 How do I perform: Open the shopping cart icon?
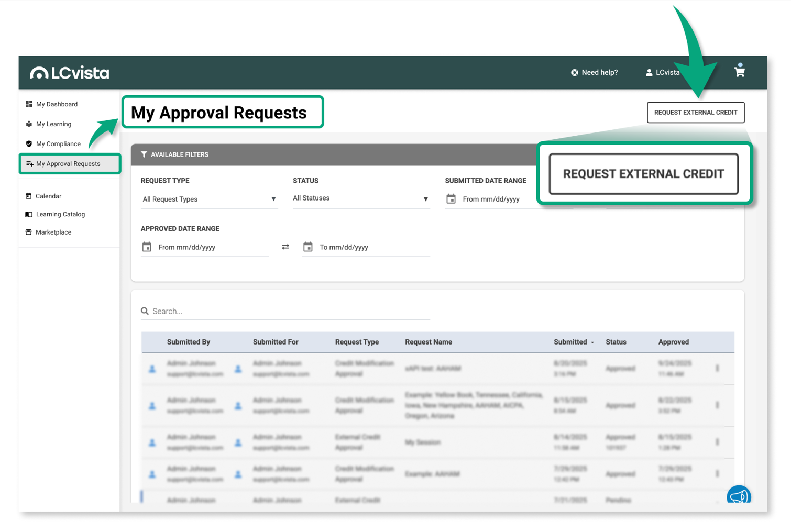tap(739, 72)
